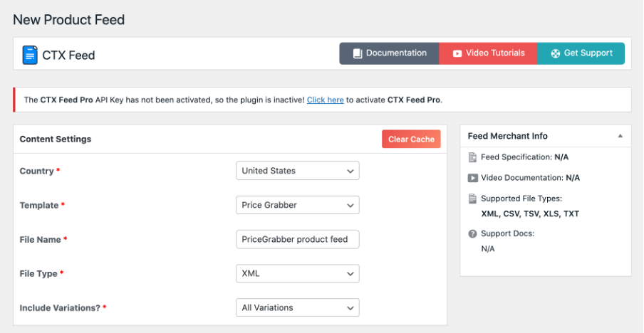
Task: Click the 'CTX Feed' title text
Action: pos(68,55)
